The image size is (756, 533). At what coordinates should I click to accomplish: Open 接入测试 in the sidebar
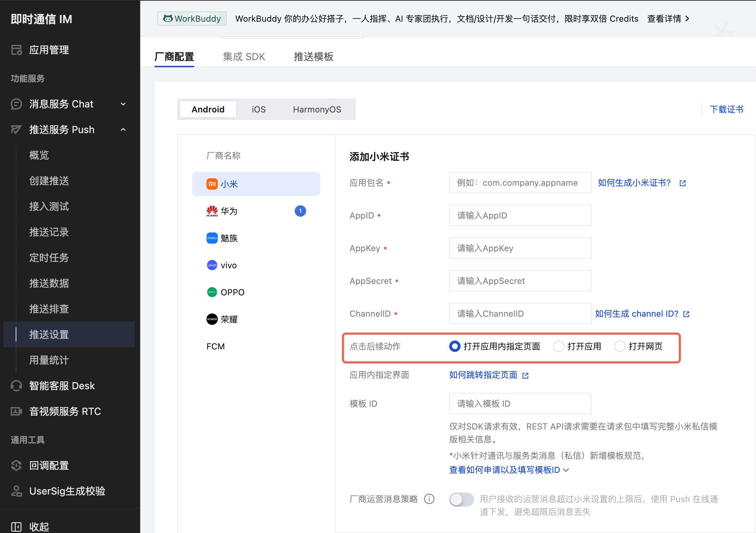coord(49,206)
